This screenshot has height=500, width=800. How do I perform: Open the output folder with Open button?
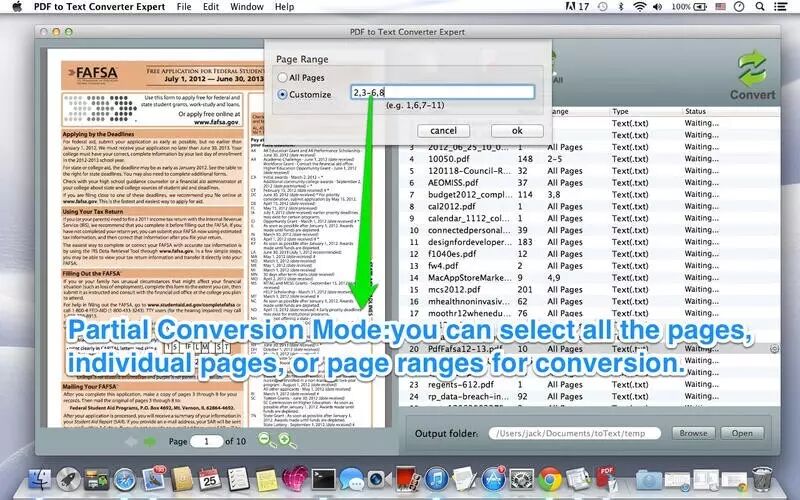742,433
